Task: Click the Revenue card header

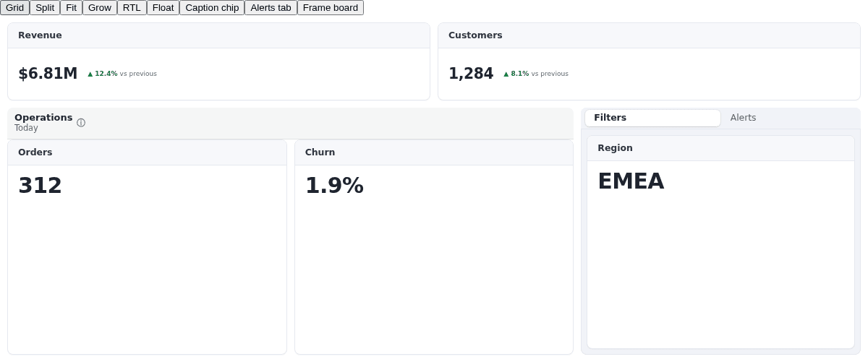Action: (218, 35)
